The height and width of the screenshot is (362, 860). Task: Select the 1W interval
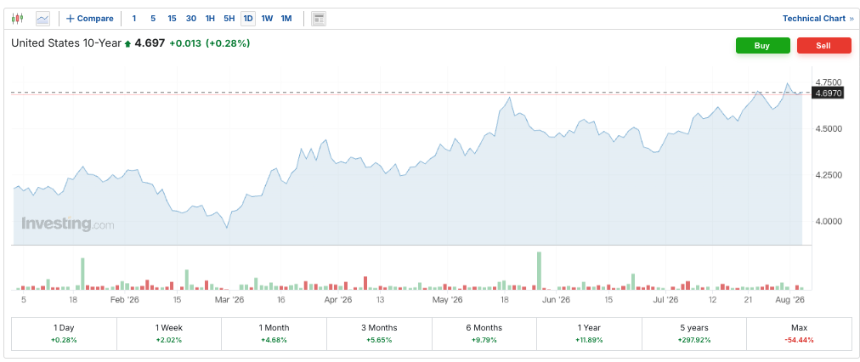[x=267, y=19]
